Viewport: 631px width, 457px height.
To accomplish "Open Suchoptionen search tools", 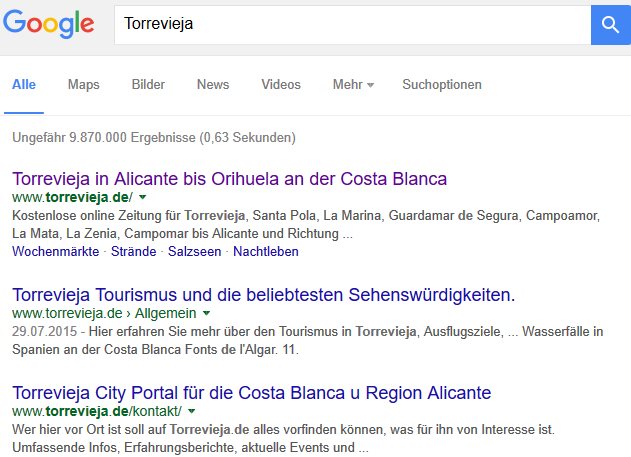I will (x=442, y=84).
